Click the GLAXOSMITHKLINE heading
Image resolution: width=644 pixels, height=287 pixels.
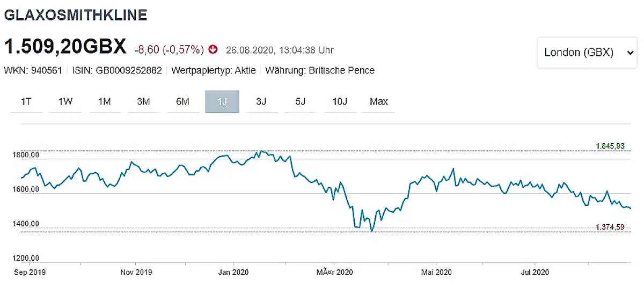[75, 15]
